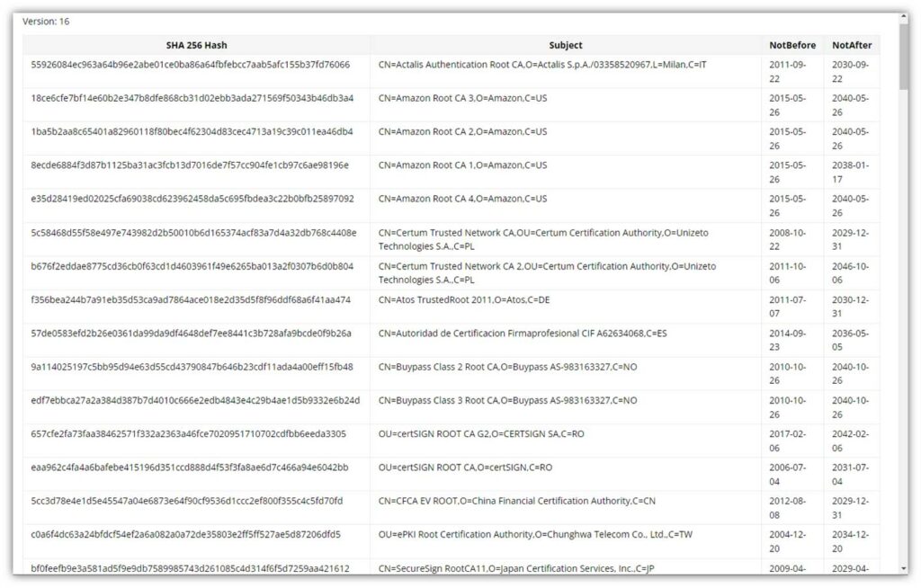Select the Amazon Root CA 3 row

point(462,98)
